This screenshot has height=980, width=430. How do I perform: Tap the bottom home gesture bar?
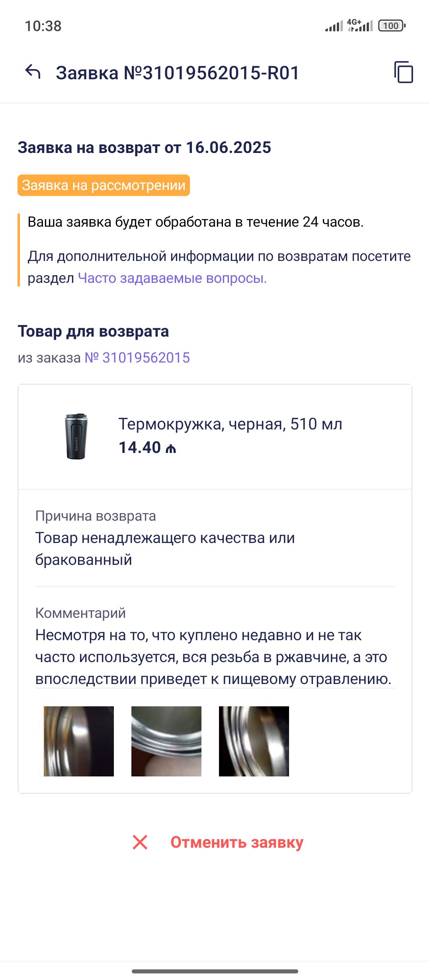click(x=215, y=971)
